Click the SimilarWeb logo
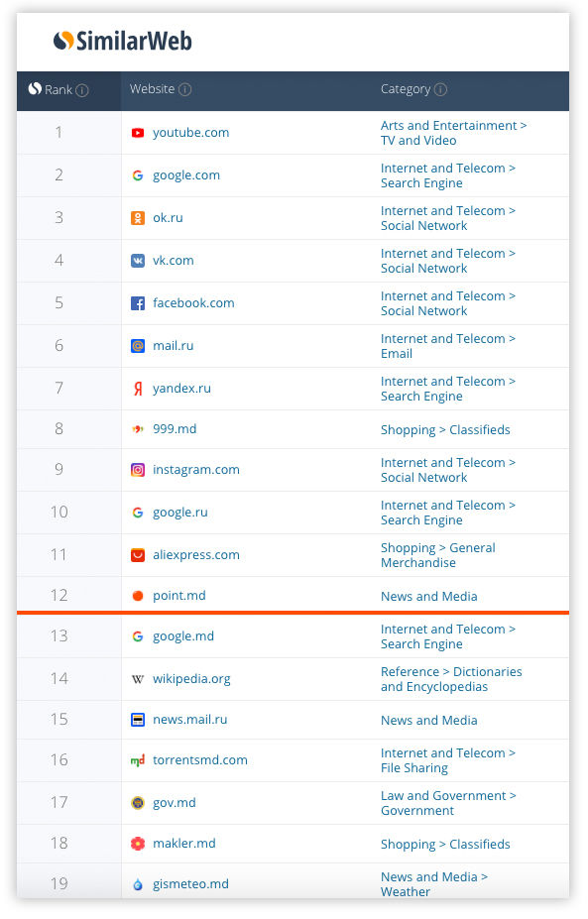588x919 pixels. click(123, 41)
